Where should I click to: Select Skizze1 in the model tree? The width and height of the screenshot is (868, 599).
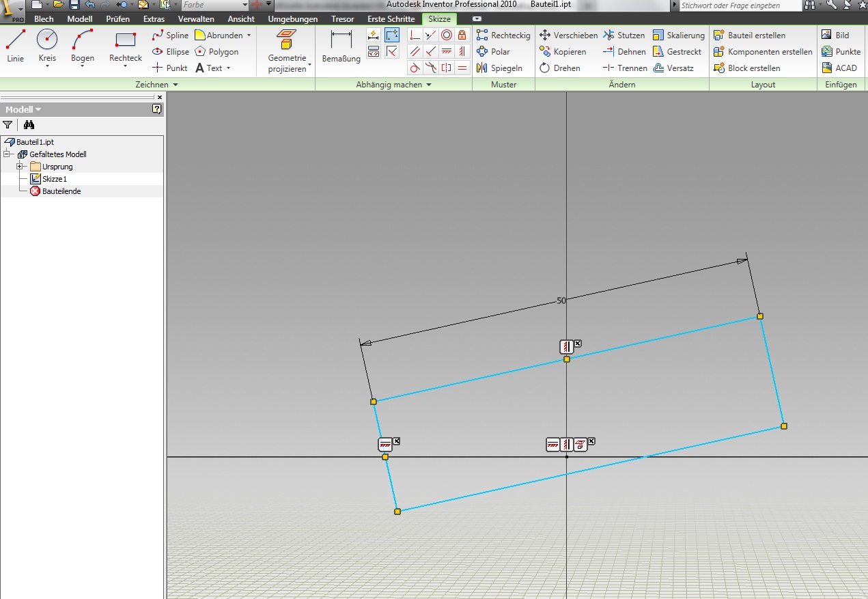point(54,179)
